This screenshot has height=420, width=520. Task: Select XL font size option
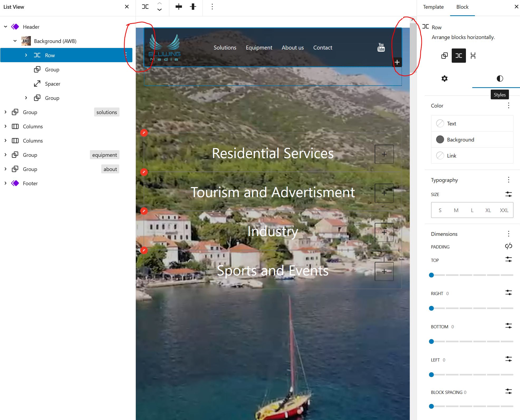coord(488,210)
